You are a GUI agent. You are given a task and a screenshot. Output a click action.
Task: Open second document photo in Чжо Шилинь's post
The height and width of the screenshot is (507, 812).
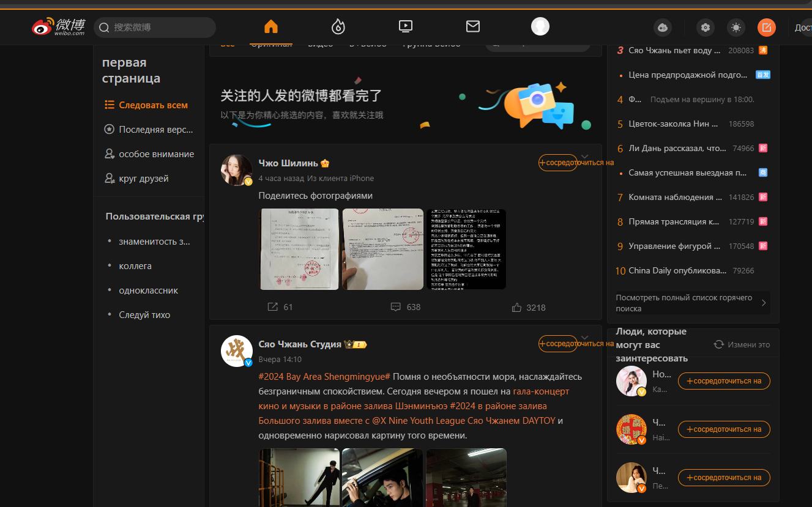(383, 249)
